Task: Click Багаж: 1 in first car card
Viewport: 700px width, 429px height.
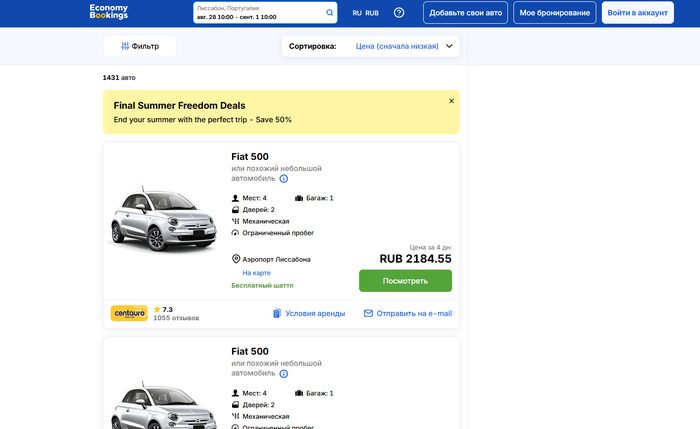Action: (x=320, y=198)
